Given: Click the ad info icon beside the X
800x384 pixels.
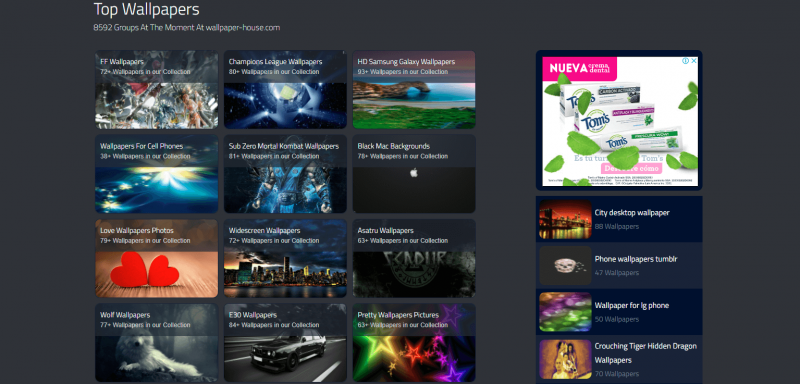Looking at the screenshot, I should click(x=686, y=61).
